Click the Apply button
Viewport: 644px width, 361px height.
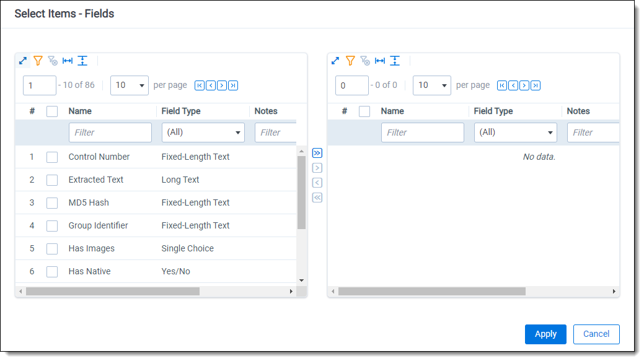(545, 334)
